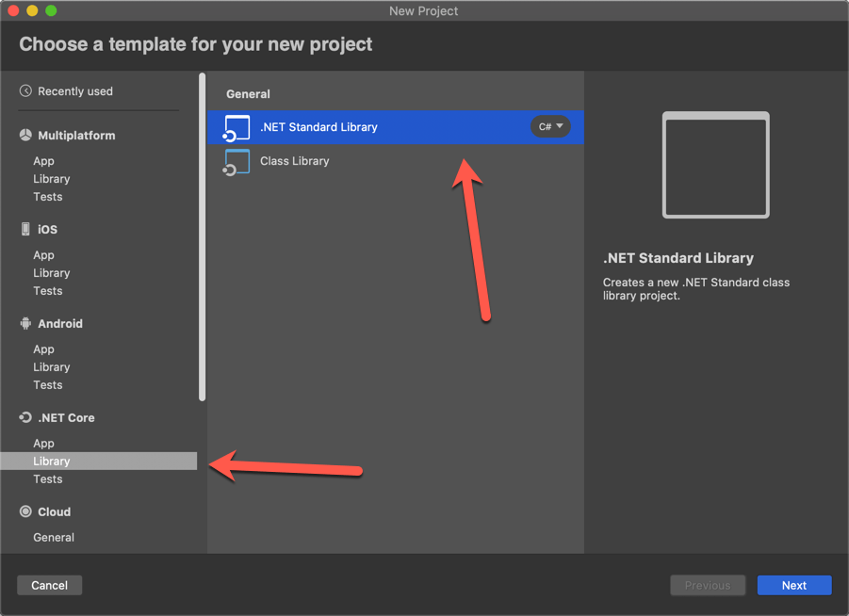Open the C# language dropdown

coord(549,126)
